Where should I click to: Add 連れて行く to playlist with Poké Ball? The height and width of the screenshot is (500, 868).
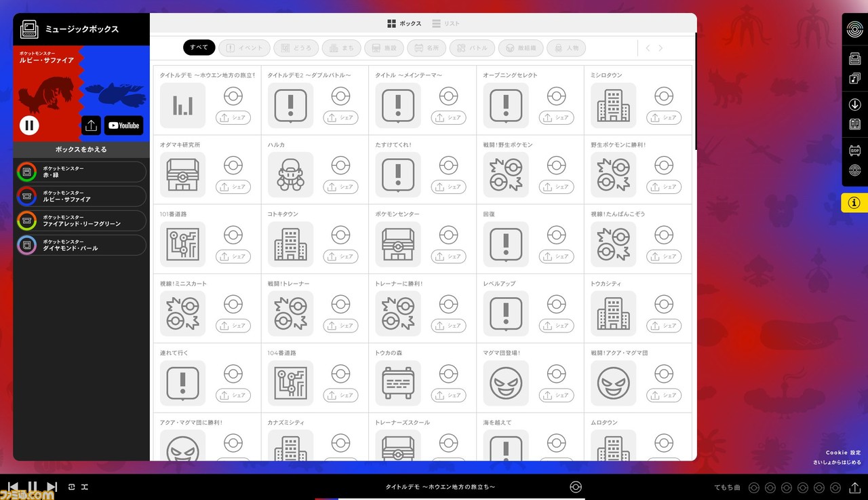[233, 373]
